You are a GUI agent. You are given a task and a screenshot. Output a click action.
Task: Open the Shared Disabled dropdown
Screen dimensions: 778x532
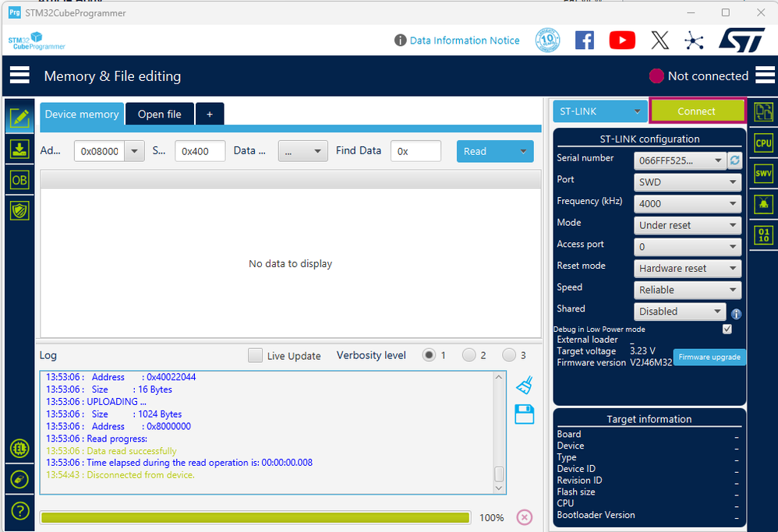[680, 312]
